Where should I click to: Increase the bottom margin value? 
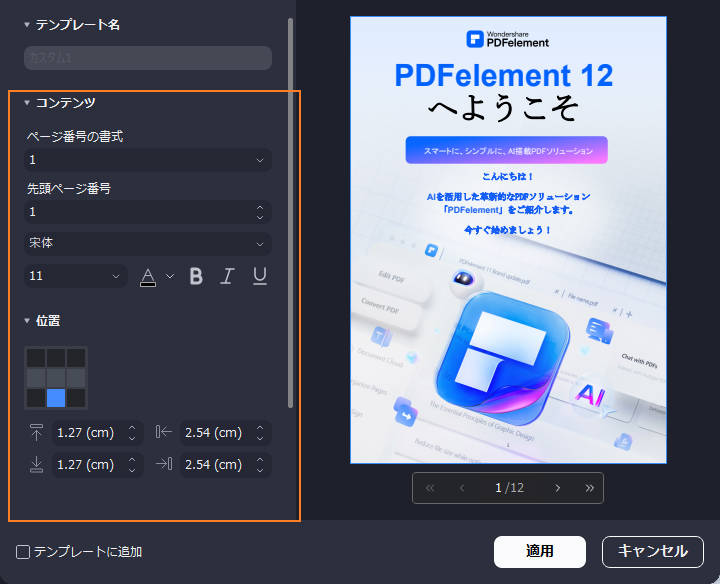(x=132, y=460)
